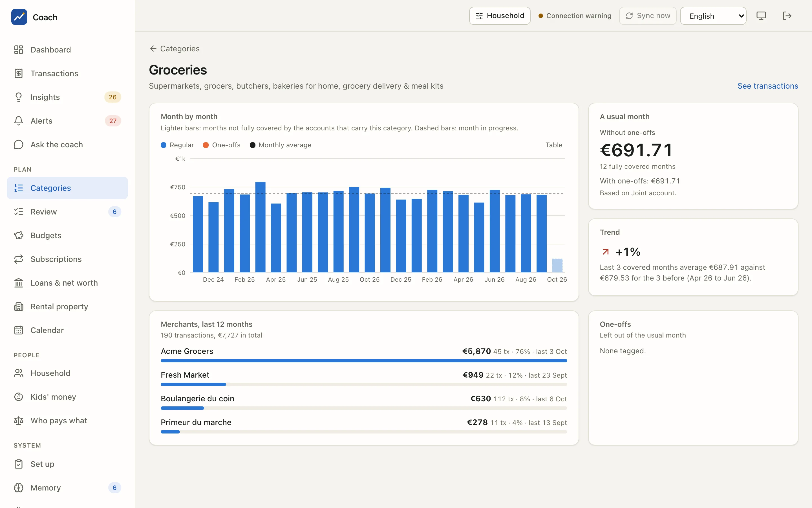The width and height of the screenshot is (812, 508).
Task: Open the Calendar item
Action: pyautogui.click(x=67, y=330)
